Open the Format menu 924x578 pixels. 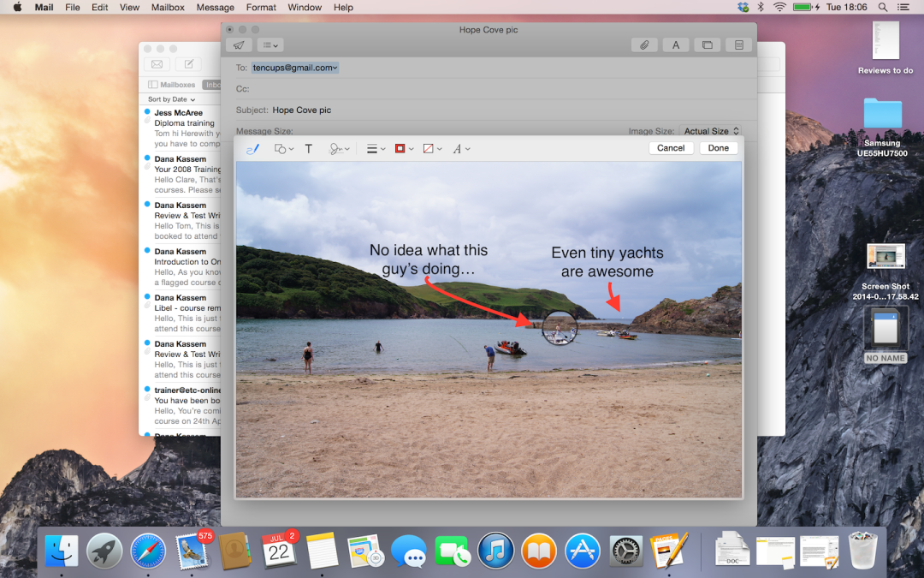(x=261, y=7)
